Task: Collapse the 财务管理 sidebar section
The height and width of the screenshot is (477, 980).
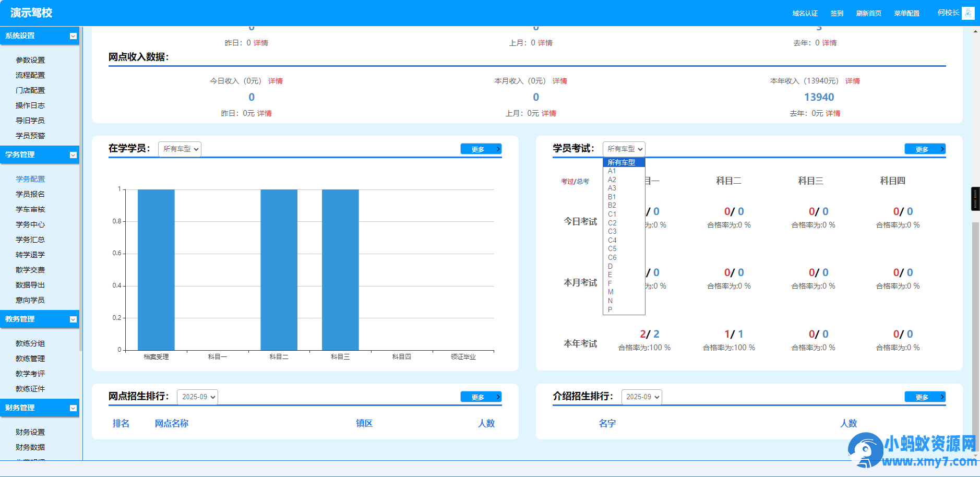Action: pos(73,408)
